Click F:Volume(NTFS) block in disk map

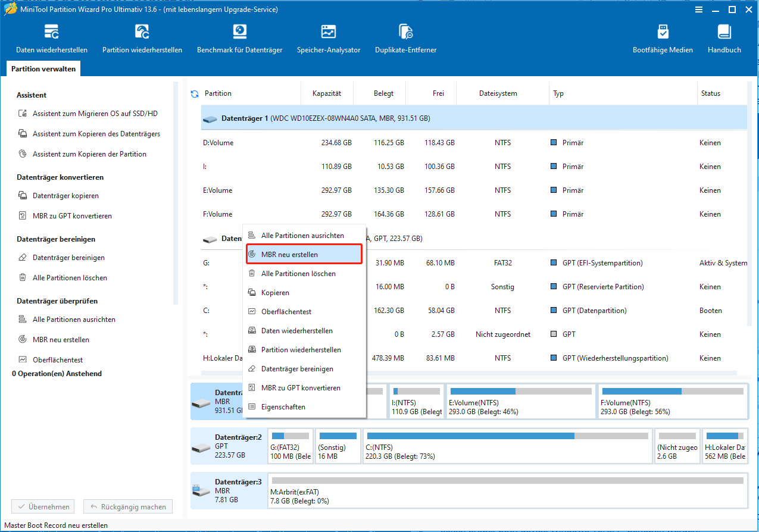(673, 401)
